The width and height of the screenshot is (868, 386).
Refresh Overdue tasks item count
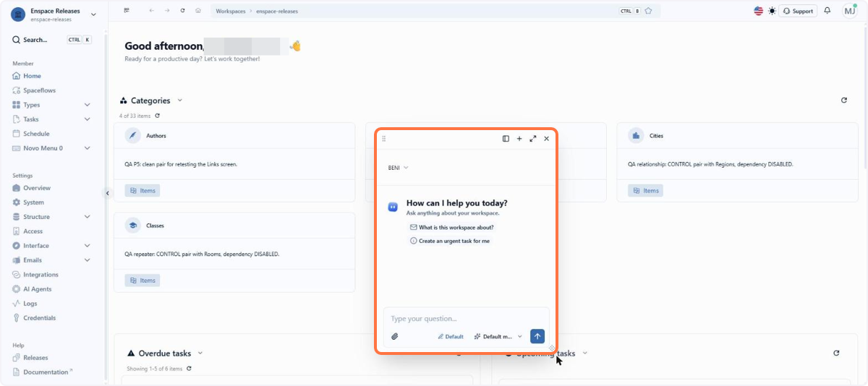(189, 369)
